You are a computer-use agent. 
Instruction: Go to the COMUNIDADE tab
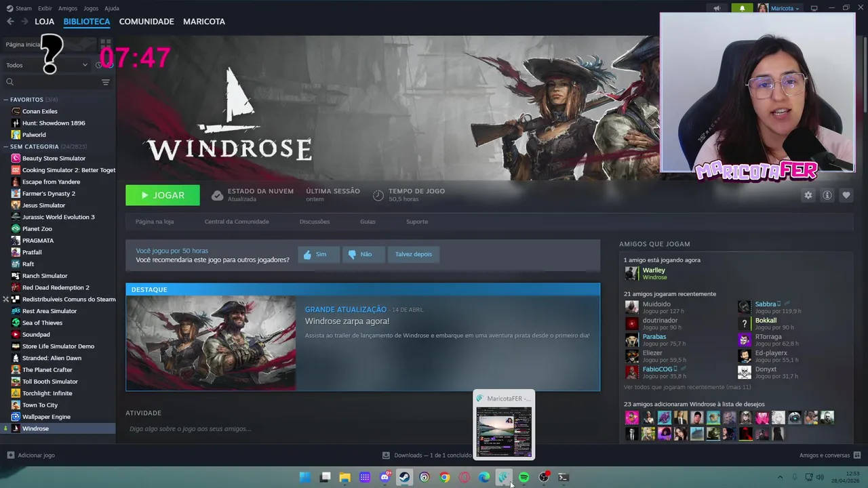146,22
